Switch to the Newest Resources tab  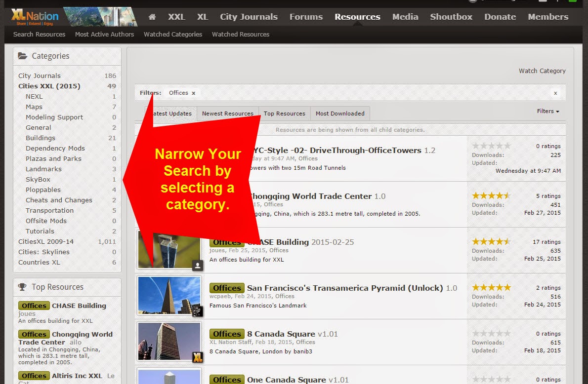(x=227, y=113)
